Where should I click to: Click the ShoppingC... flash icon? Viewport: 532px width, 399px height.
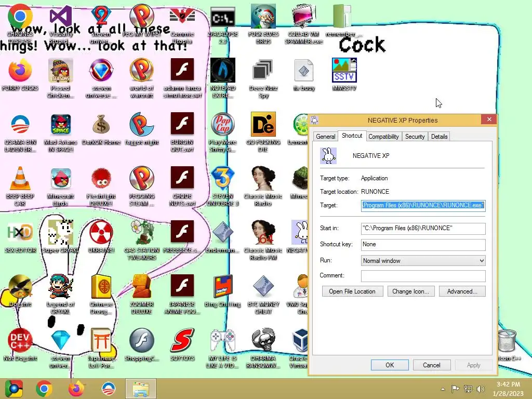[141, 340]
